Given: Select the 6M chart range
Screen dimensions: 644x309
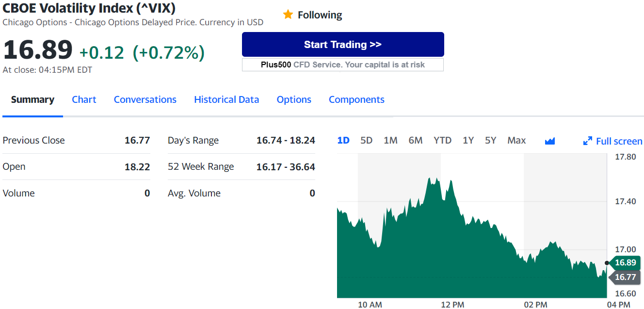Looking at the screenshot, I should click(x=416, y=140).
